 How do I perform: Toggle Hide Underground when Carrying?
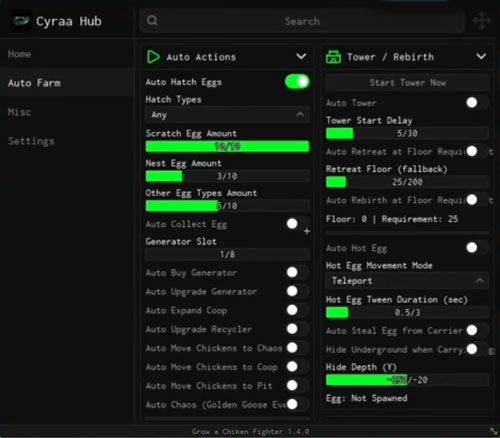click(477, 349)
